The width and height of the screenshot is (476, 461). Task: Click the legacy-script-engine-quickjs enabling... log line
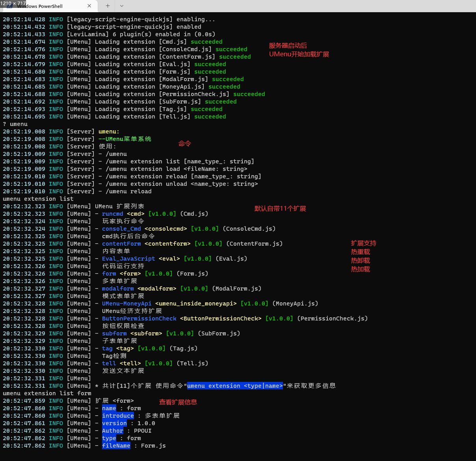[x=109, y=19]
